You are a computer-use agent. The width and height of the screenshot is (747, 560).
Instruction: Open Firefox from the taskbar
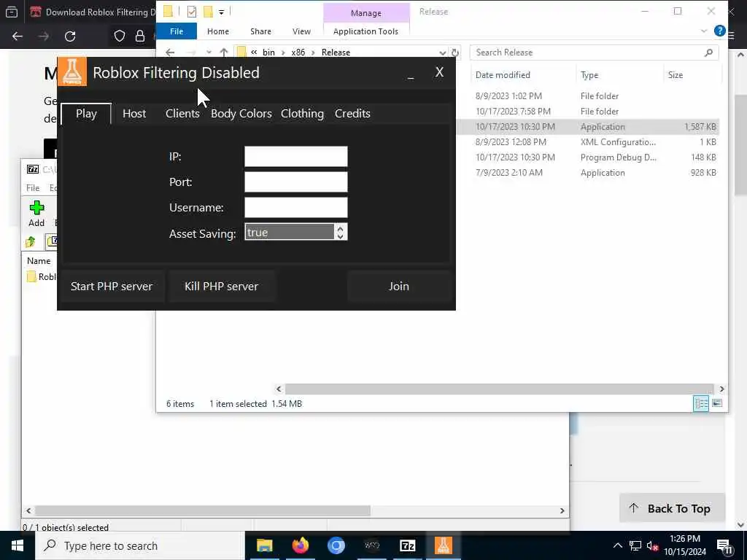click(300, 545)
